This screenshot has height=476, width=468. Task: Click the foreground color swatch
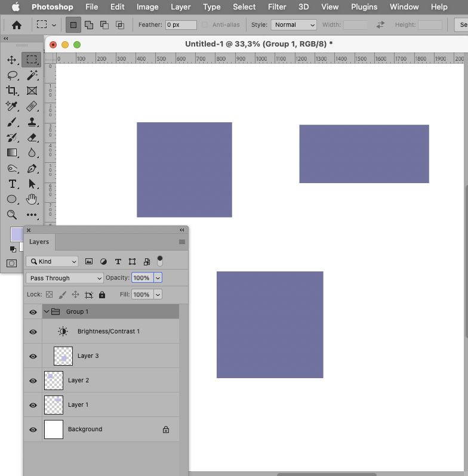tap(17, 234)
